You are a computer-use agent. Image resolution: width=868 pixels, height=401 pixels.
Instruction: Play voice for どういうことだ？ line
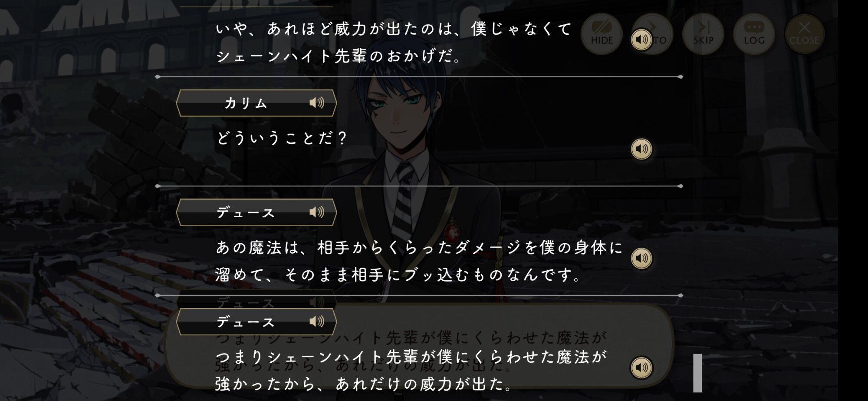tap(641, 149)
